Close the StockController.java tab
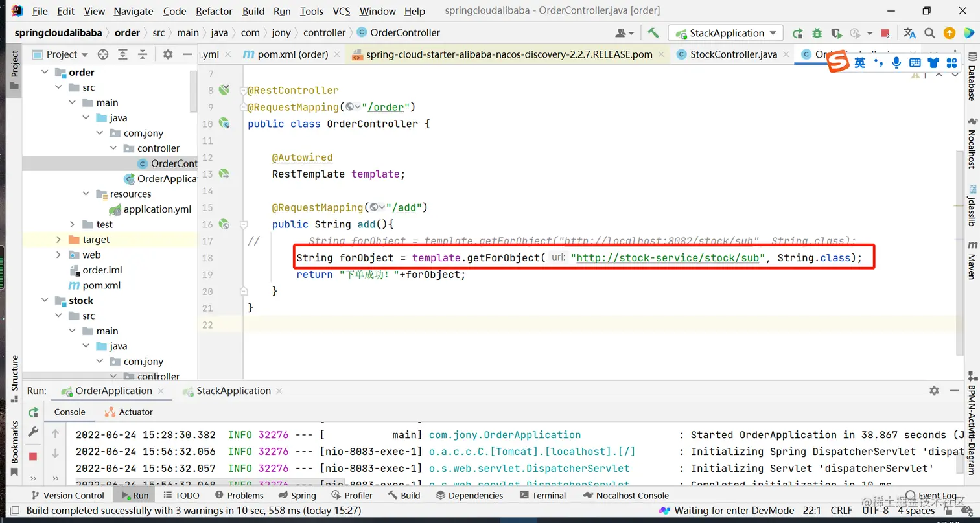980x523 pixels. pyautogui.click(x=786, y=54)
